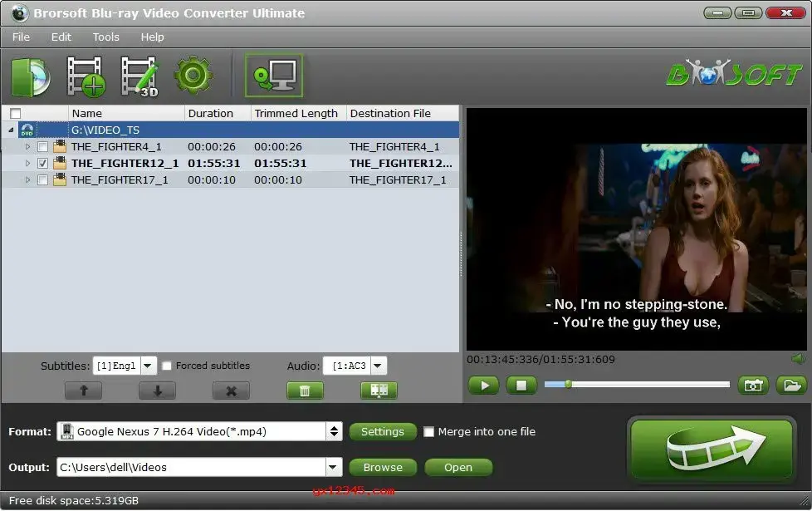
Task: Open the Help menu
Action: click(152, 37)
